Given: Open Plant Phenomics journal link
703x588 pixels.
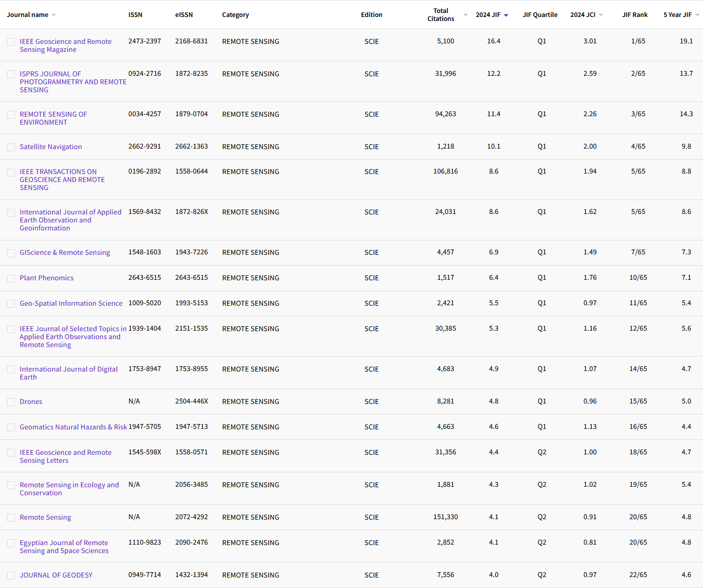Looking at the screenshot, I should [47, 278].
